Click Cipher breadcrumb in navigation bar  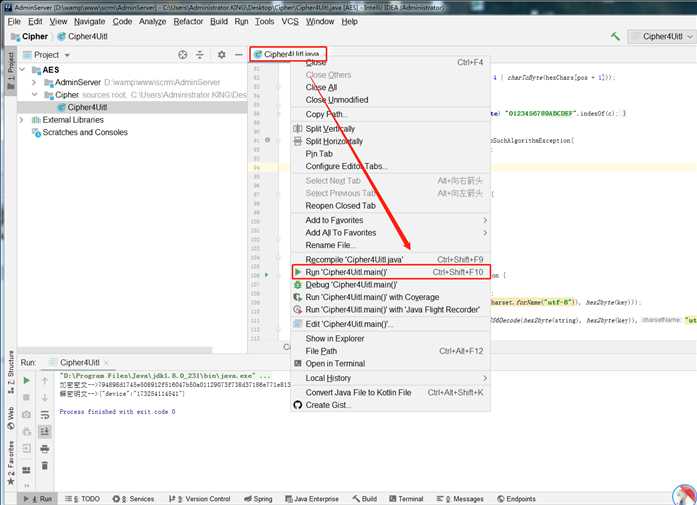pyautogui.click(x=29, y=36)
